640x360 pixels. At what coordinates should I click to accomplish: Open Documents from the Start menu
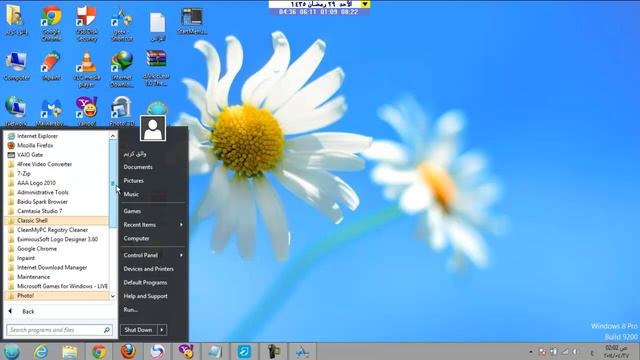coord(138,167)
